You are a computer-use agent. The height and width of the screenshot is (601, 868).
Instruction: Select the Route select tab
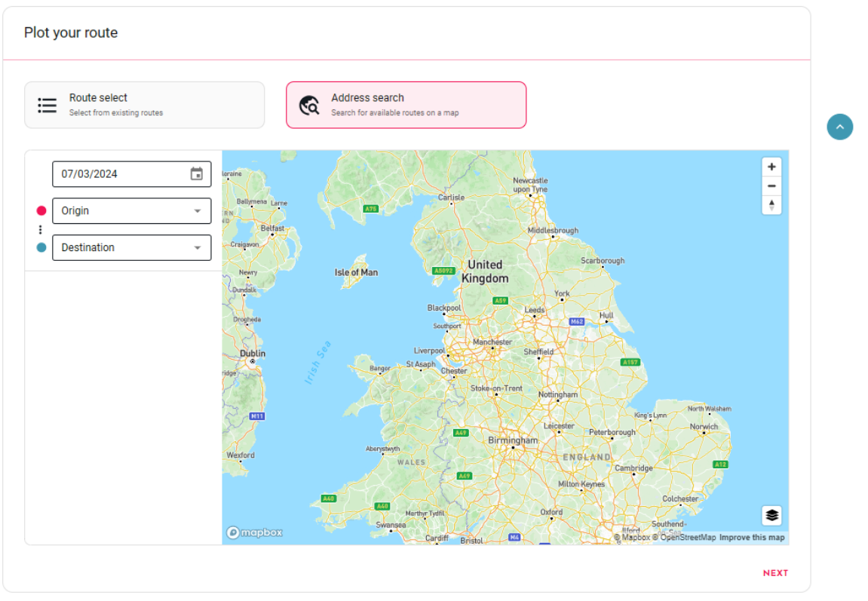[x=145, y=105]
